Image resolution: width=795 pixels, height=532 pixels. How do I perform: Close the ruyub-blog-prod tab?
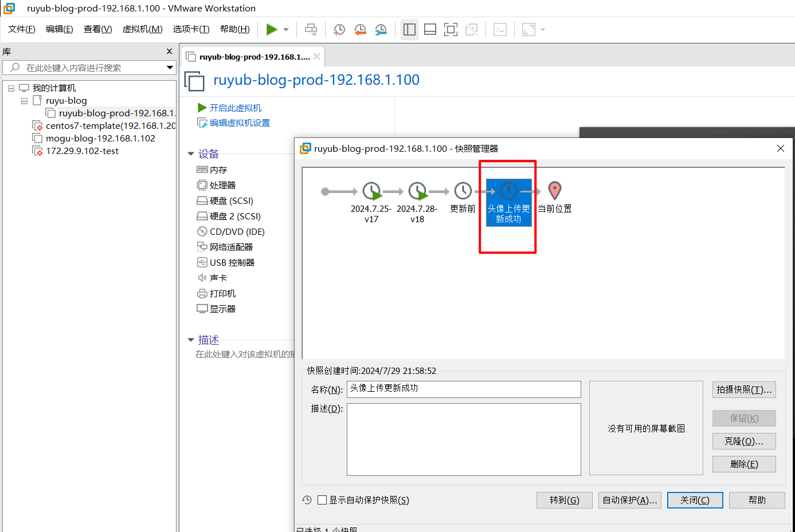316,57
